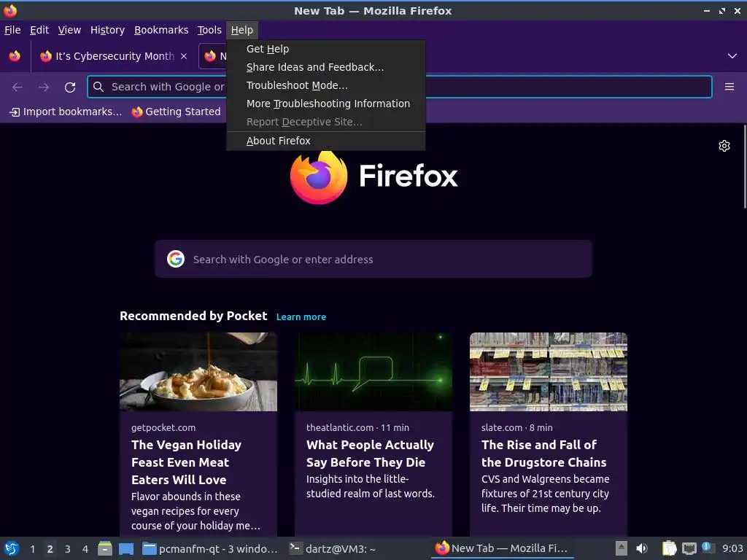Open the drugstore shelves thumbnail
The width and height of the screenshot is (747, 560).
(549, 372)
